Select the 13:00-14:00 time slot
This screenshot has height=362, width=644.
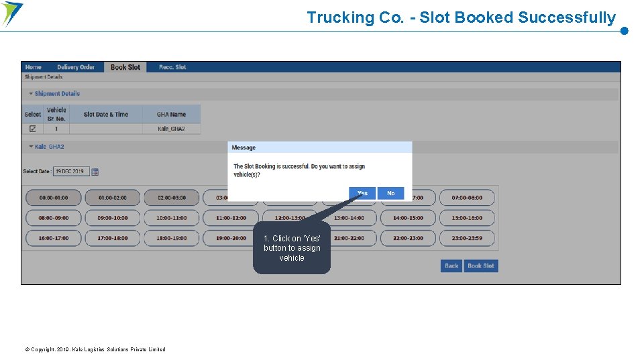coord(349,218)
